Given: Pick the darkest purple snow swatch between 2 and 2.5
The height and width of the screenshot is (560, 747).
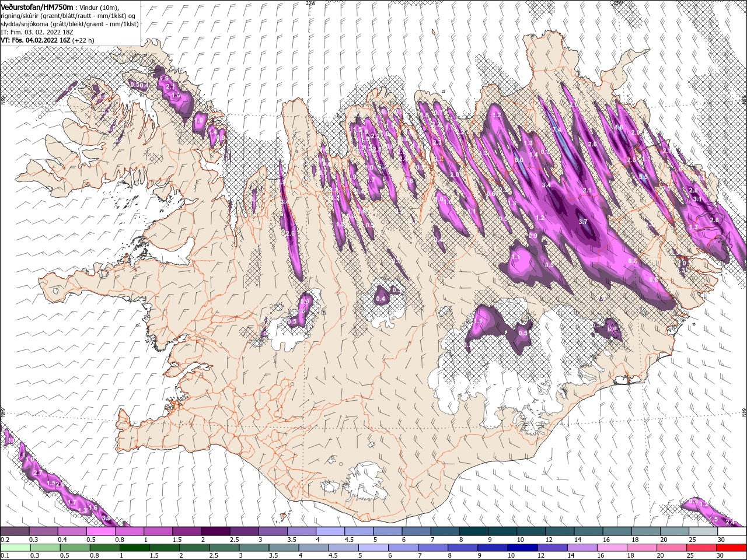Looking at the screenshot, I should coord(215,531).
